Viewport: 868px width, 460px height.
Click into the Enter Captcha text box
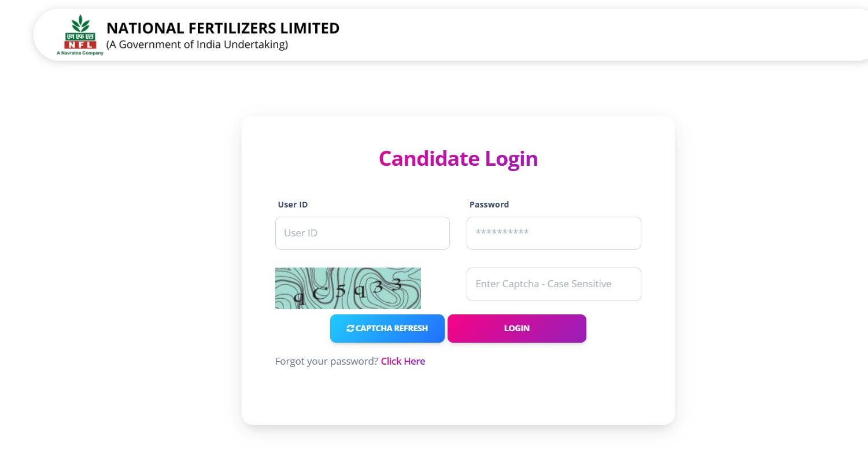click(553, 284)
